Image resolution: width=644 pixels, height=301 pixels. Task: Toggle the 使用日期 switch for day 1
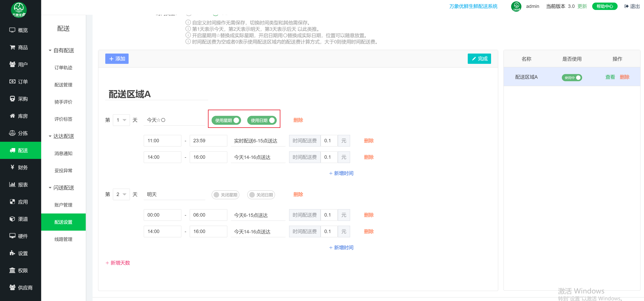[262, 120]
